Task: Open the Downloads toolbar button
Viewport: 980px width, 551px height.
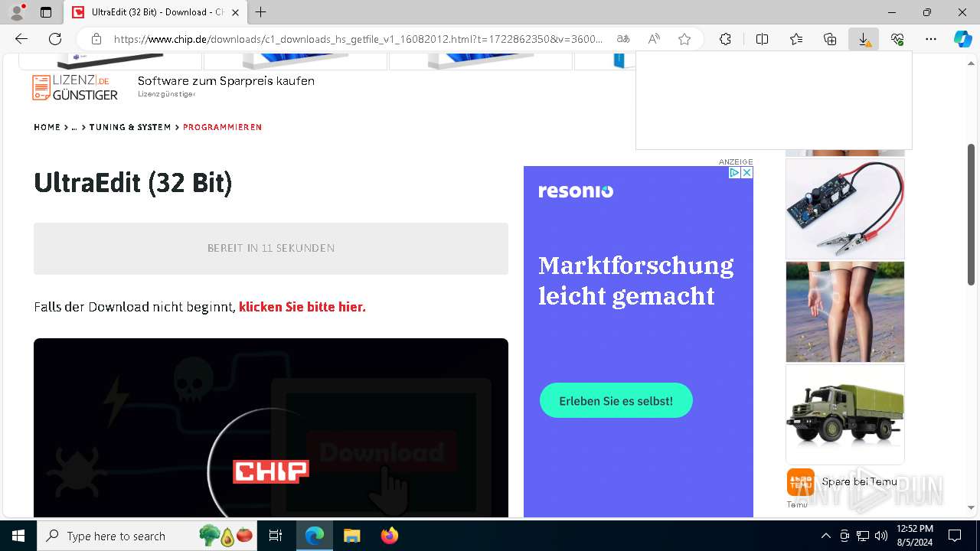Action: coord(864,39)
